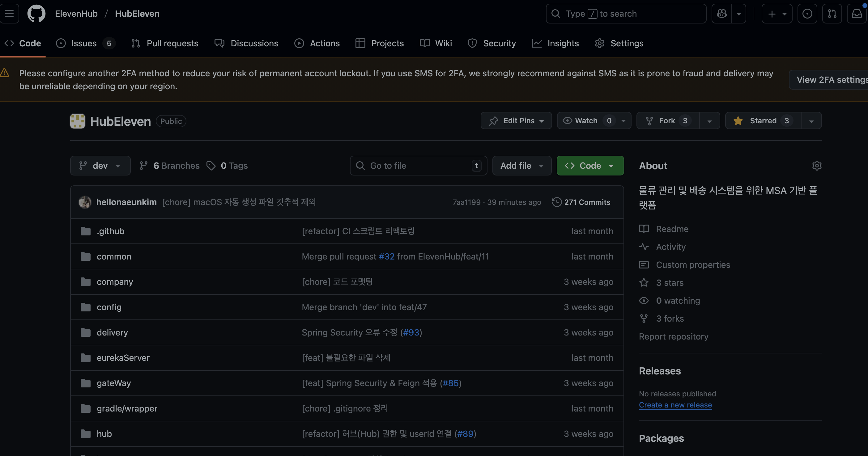This screenshot has height=456, width=868.
Task: Open the dev branch switcher dropdown
Action: pyautogui.click(x=100, y=165)
